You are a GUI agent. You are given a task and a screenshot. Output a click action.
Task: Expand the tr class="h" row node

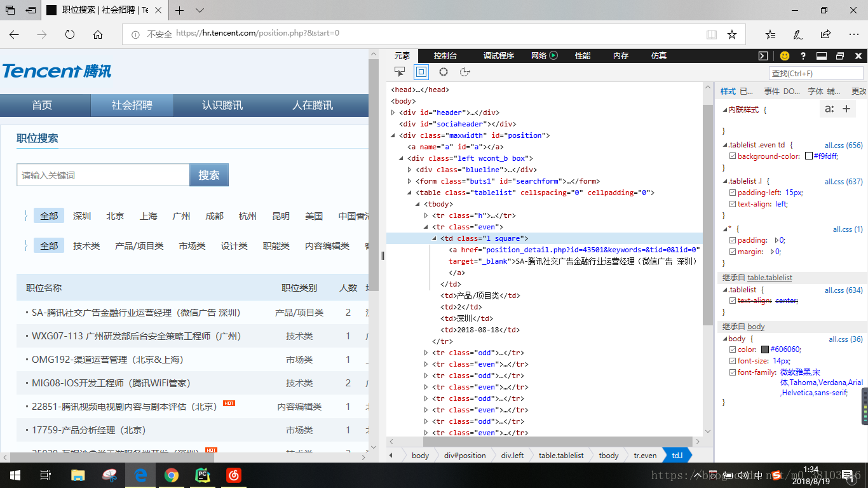click(426, 215)
